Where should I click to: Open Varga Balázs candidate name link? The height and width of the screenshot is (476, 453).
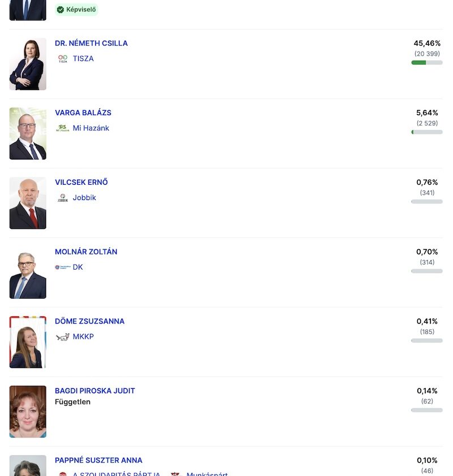pyautogui.click(x=83, y=113)
